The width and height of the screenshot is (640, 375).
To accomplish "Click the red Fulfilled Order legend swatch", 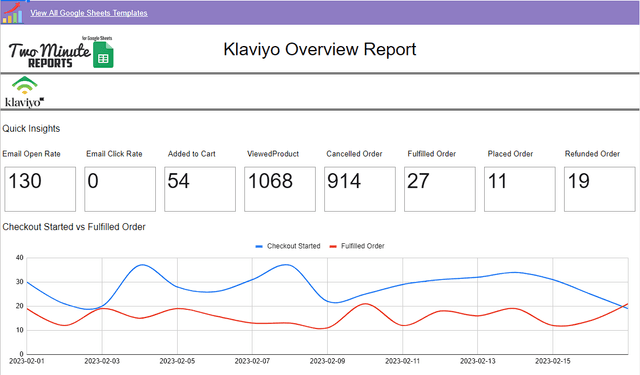I will pyautogui.click(x=333, y=246).
